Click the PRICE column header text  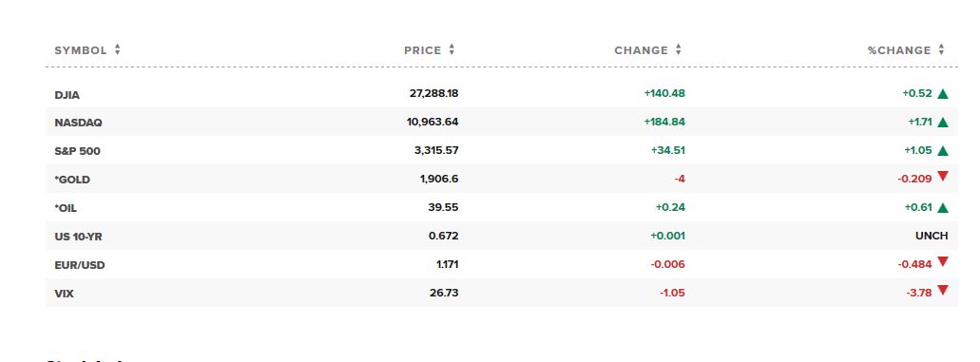click(x=422, y=50)
